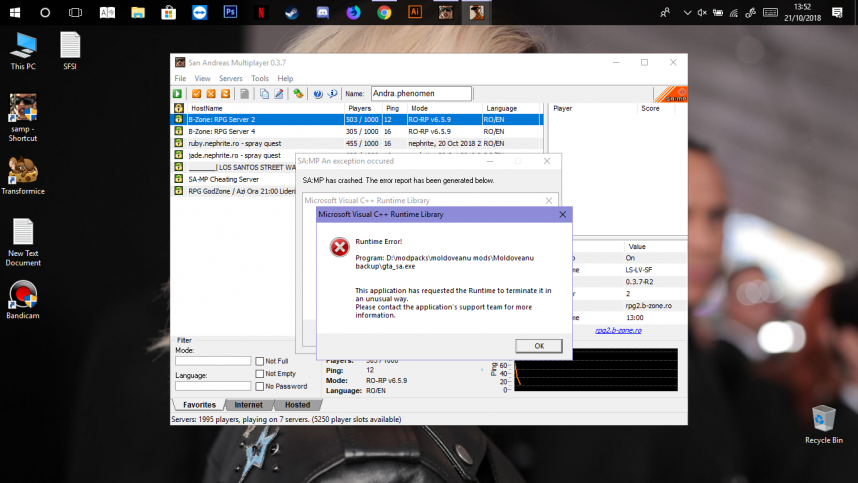Viewport: 858px width, 483px height.
Task: Click the gray page Master List icon
Action: tap(245, 94)
